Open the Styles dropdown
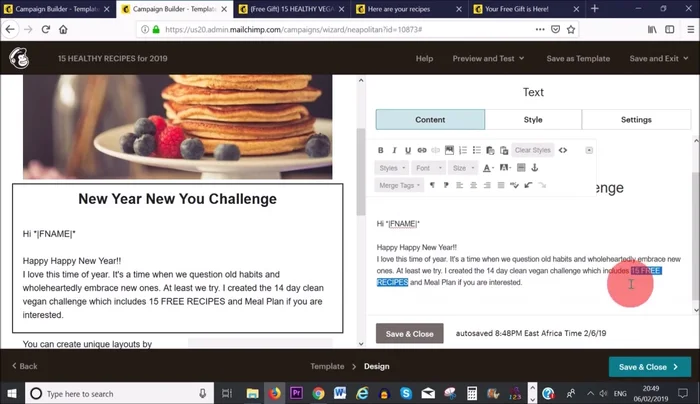 pos(391,168)
